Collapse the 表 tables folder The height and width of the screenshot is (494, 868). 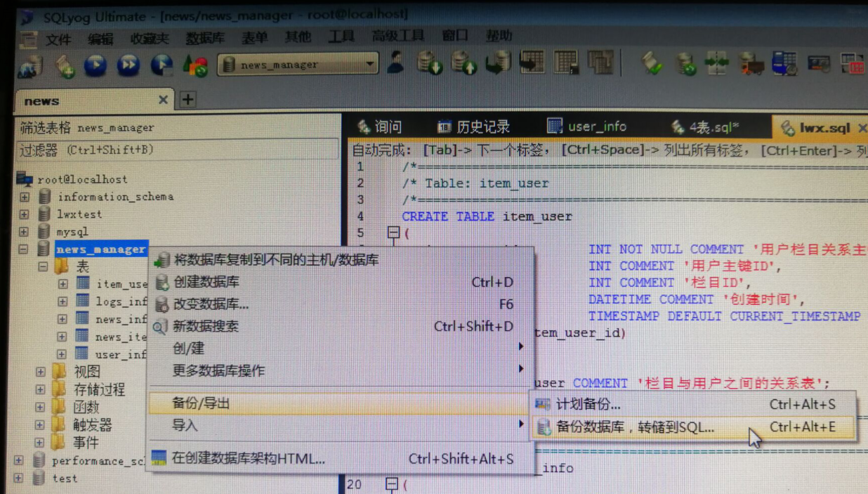coord(43,267)
